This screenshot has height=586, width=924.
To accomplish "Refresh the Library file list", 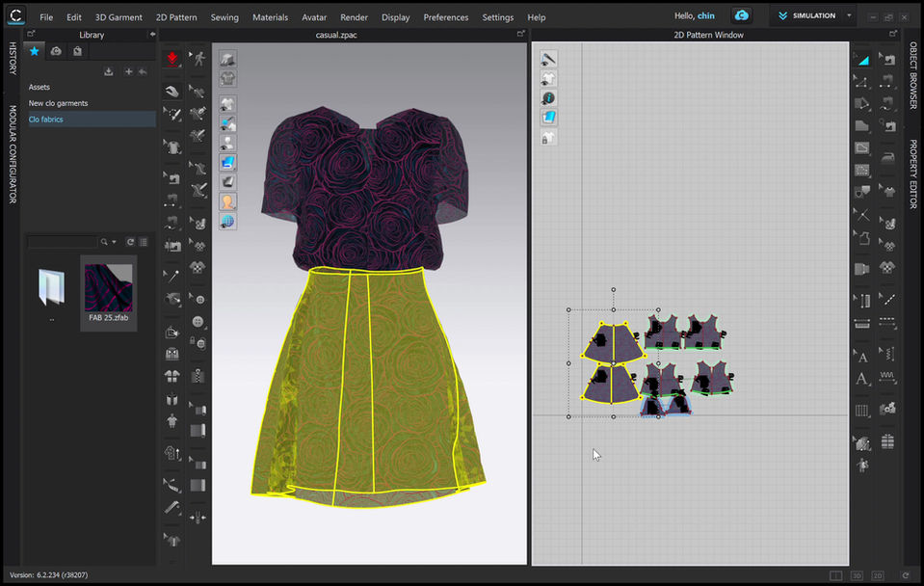I will (130, 242).
